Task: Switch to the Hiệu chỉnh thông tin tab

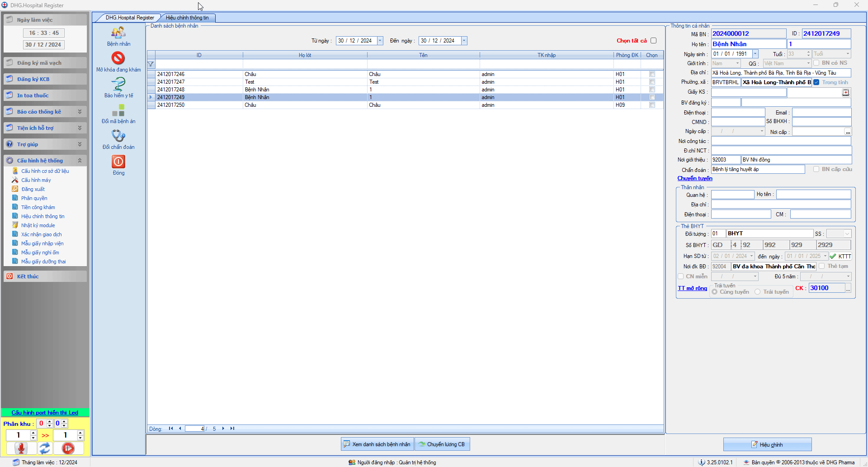Action: pyautogui.click(x=187, y=18)
